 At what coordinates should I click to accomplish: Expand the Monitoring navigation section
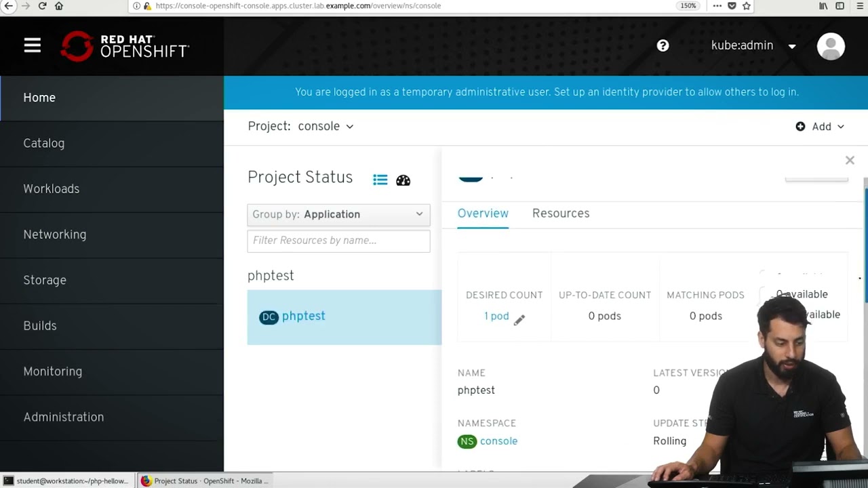coord(112,371)
